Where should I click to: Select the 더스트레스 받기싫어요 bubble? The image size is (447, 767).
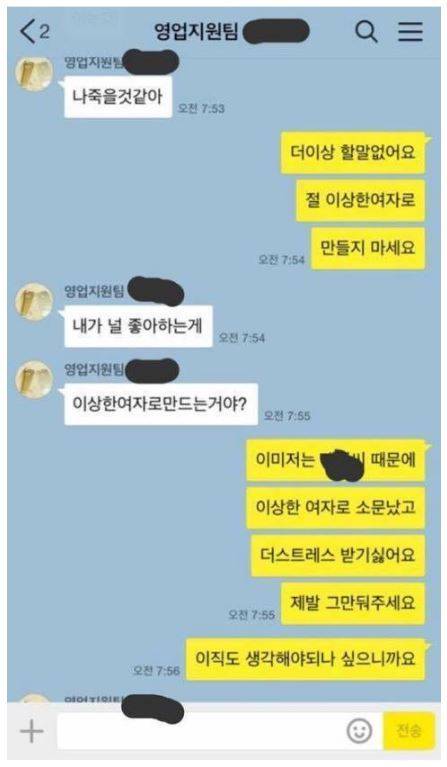click(x=337, y=555)
